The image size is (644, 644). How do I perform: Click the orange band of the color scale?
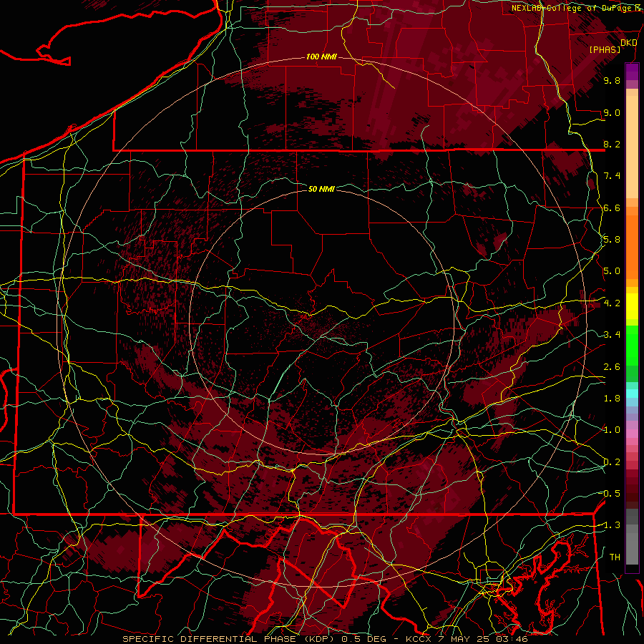632,243
